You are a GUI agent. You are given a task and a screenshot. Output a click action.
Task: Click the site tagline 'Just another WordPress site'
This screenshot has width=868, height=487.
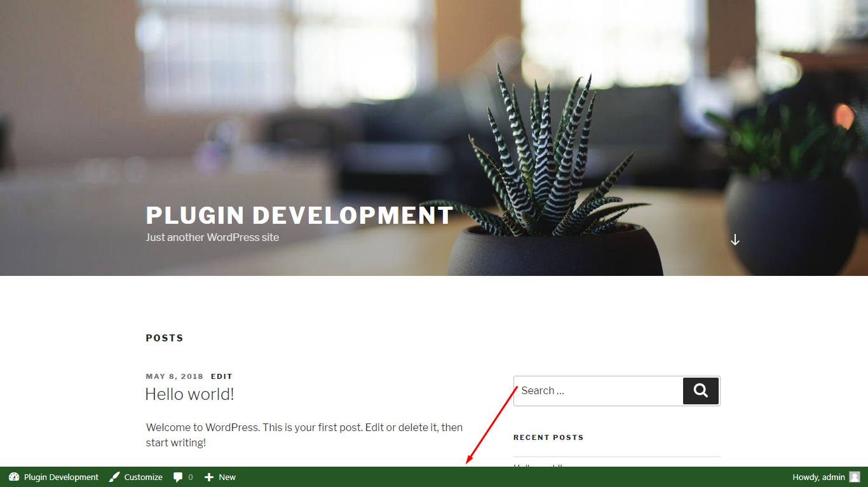tap(212, 237)
